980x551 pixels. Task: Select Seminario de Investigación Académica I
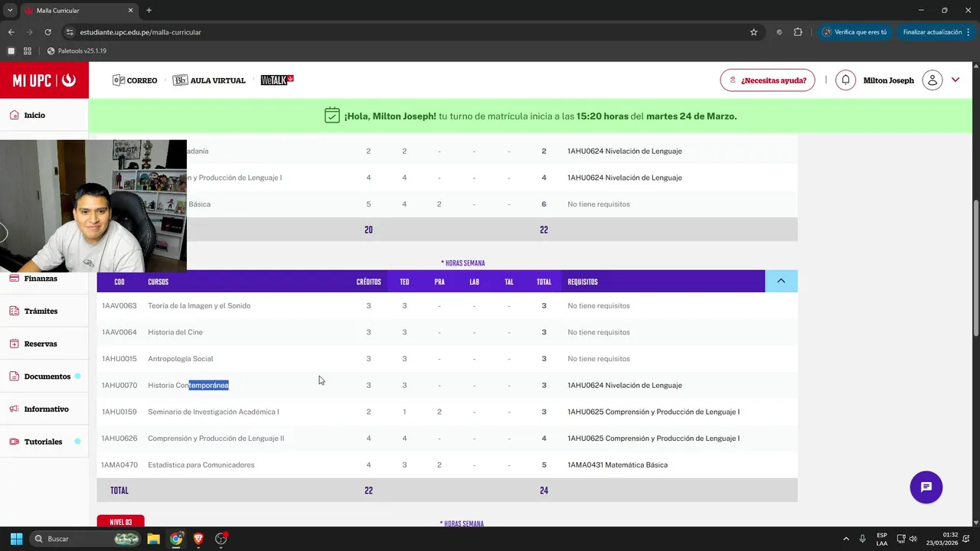tap(214, 412)
